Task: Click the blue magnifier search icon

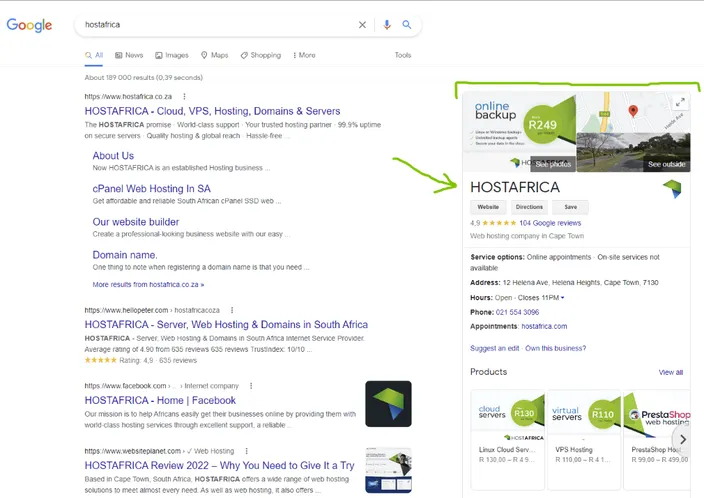Action: point(406,25)
